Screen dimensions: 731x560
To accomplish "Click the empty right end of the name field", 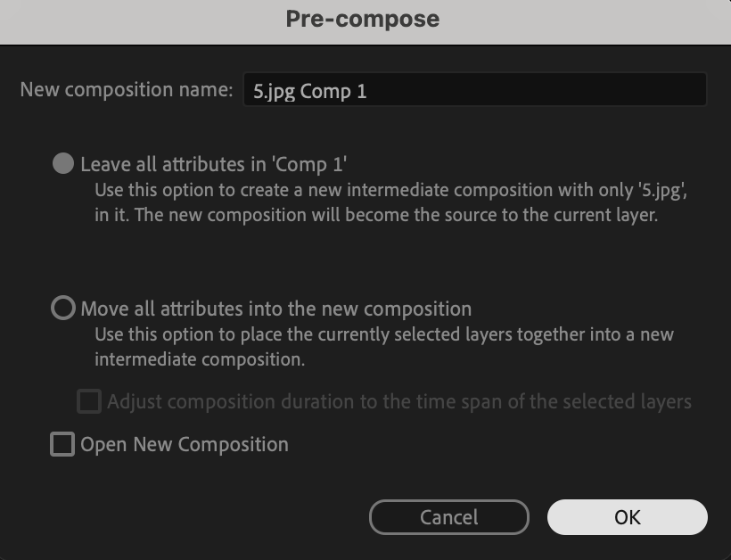I will coord(624,90).
